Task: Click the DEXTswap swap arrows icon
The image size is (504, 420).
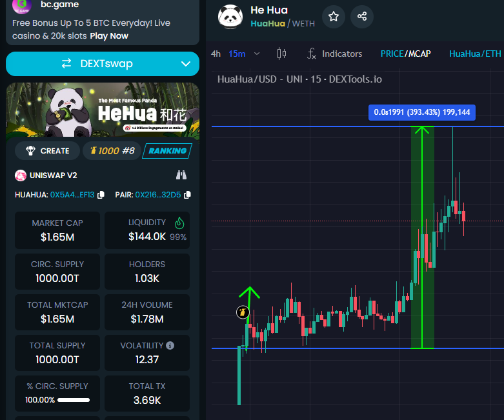Action: point(66,64)
